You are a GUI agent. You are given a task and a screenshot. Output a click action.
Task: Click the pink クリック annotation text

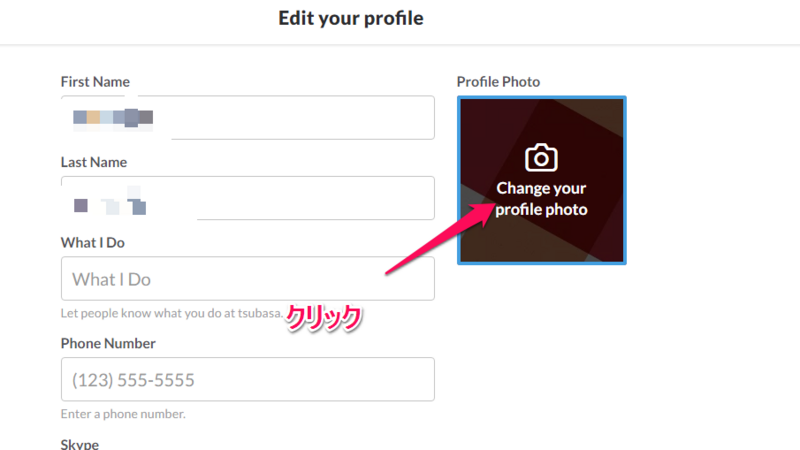[323, 318]
